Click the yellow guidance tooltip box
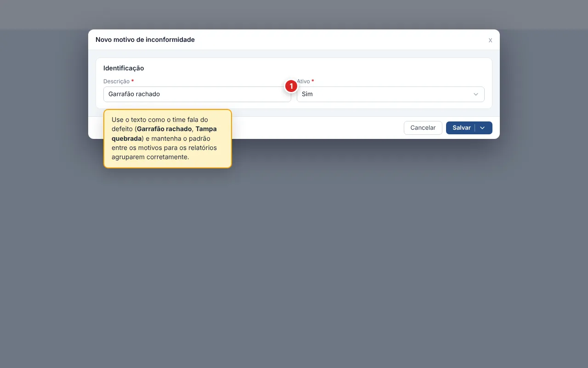The width and height of the screenshot is (588, 368). click(168, 138)
